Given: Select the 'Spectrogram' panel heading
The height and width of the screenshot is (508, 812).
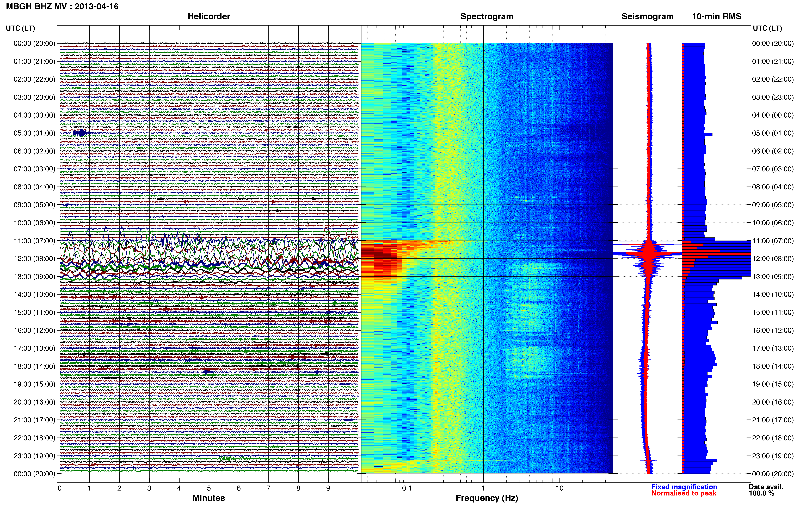Looking at the screenshot, I should [487, 16].
